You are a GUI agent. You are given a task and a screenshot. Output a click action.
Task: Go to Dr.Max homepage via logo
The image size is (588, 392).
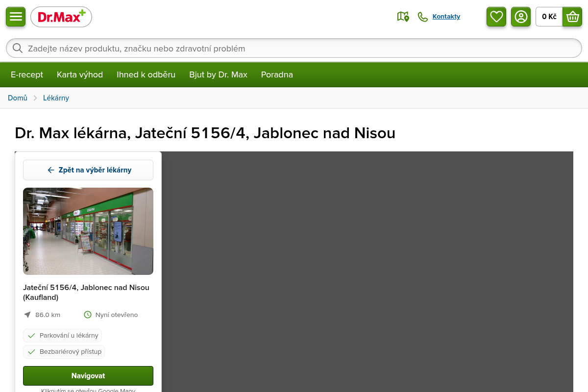click(61, 17)
